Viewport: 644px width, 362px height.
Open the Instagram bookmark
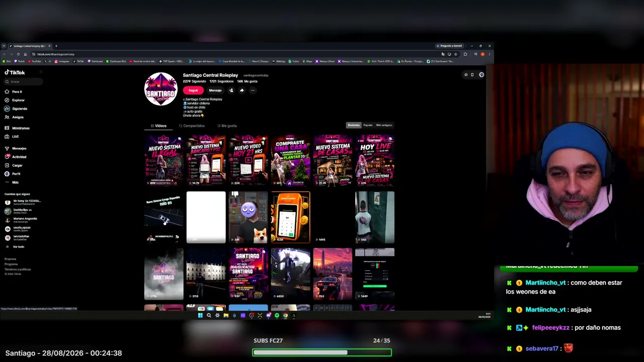click(62, 61)
